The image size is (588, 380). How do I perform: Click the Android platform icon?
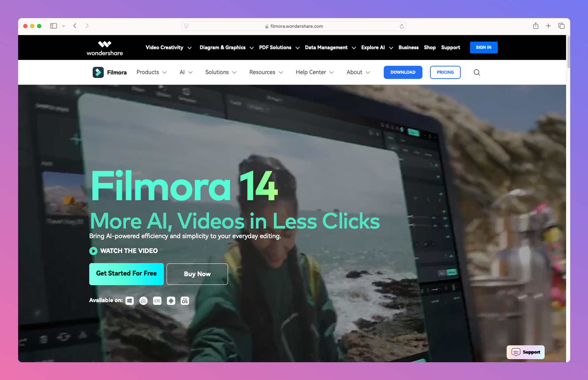[x=171, y=301]
